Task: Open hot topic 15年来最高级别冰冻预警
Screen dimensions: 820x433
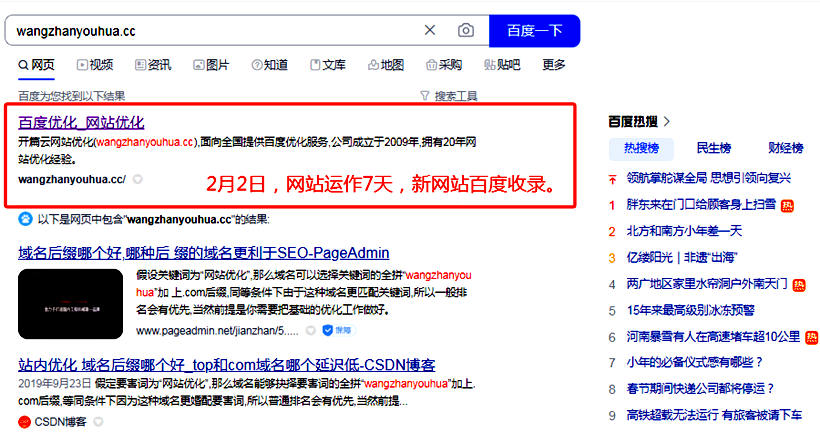Action: (x=690, y=310)
